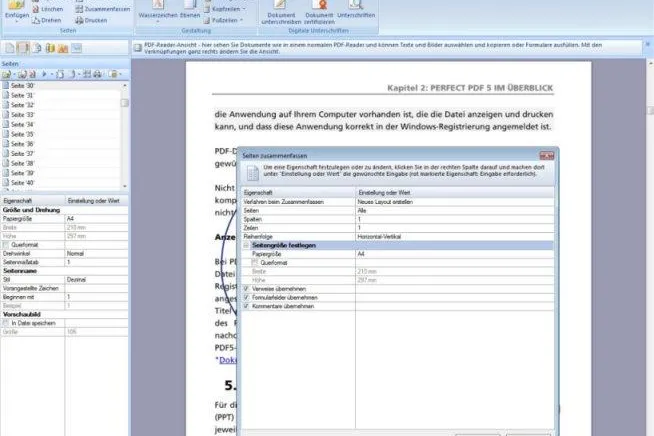Image resolution: width=654 pixels, height=436 pixels.
Task: Click the Einstellung oder Wert header in the left panel
Action: 96,201
